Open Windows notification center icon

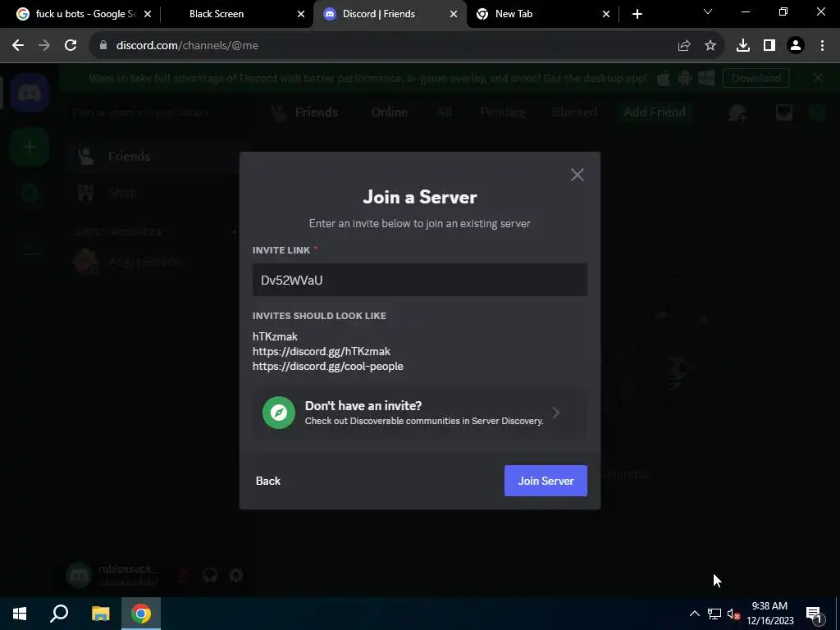coord(813,614)
